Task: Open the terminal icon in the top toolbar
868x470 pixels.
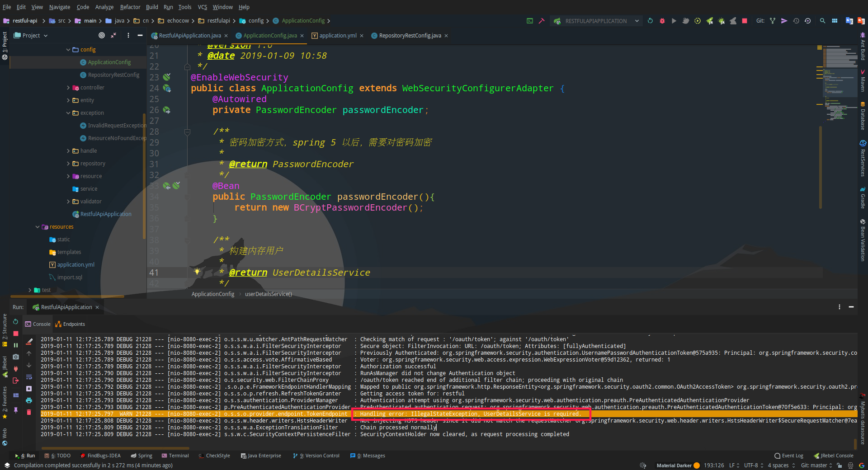Action: (x=530, y=21)
